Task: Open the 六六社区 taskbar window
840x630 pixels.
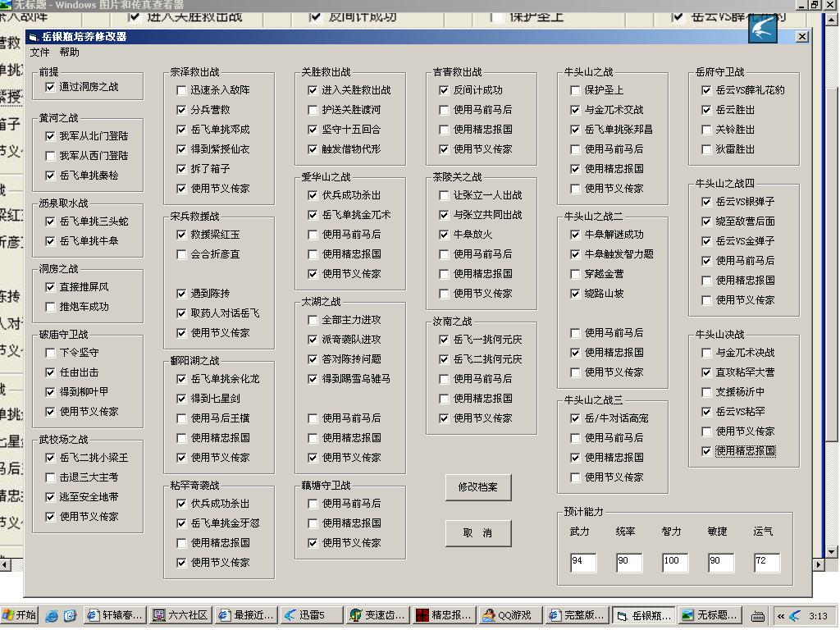Action: (x=180, y=615)
